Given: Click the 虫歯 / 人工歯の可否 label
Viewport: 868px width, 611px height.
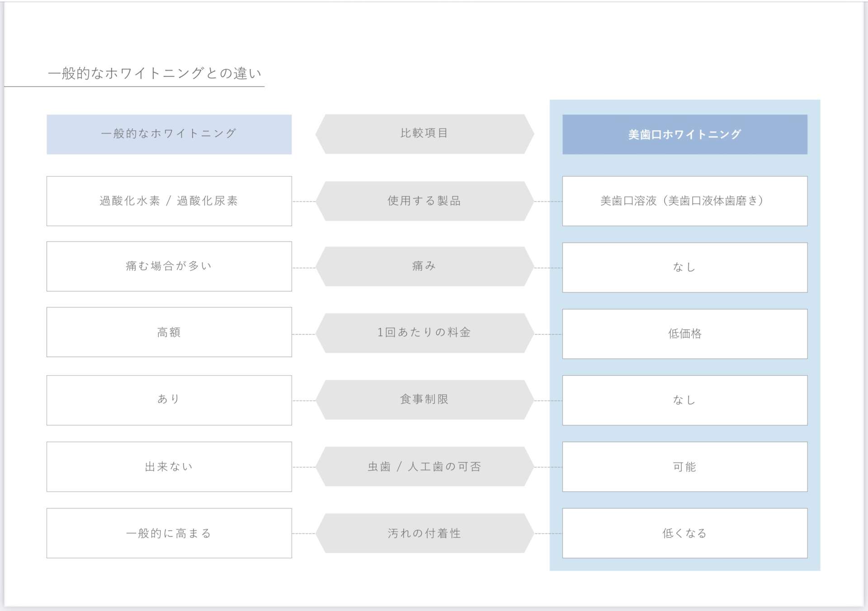Looking at the screenshot, I should 425,466.
